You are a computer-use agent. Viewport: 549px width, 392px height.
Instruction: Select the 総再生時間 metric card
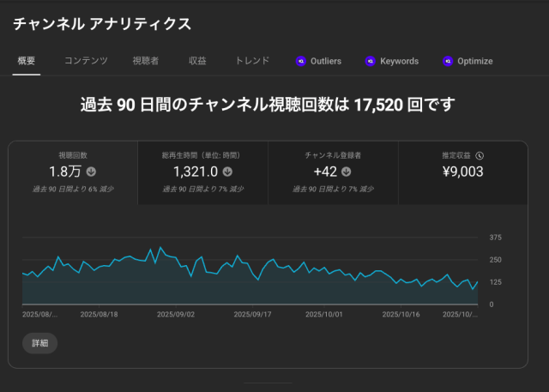pos(202,172)
